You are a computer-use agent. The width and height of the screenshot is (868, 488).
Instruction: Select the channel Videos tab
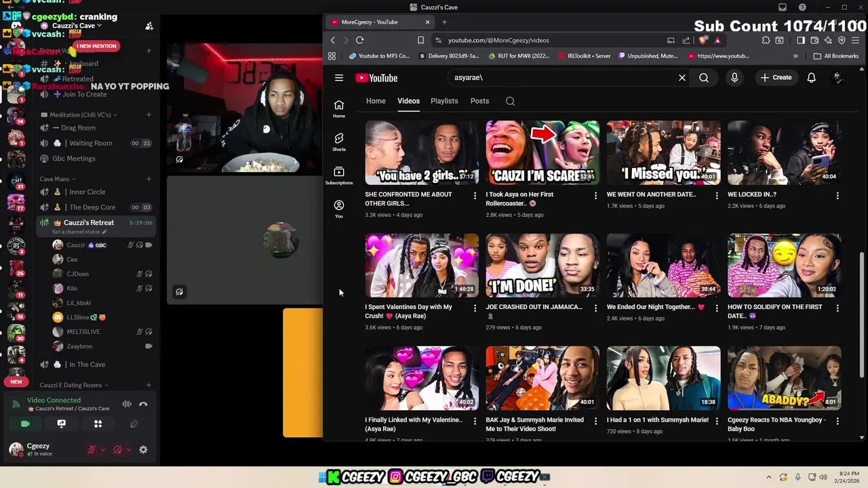[408, 101]
